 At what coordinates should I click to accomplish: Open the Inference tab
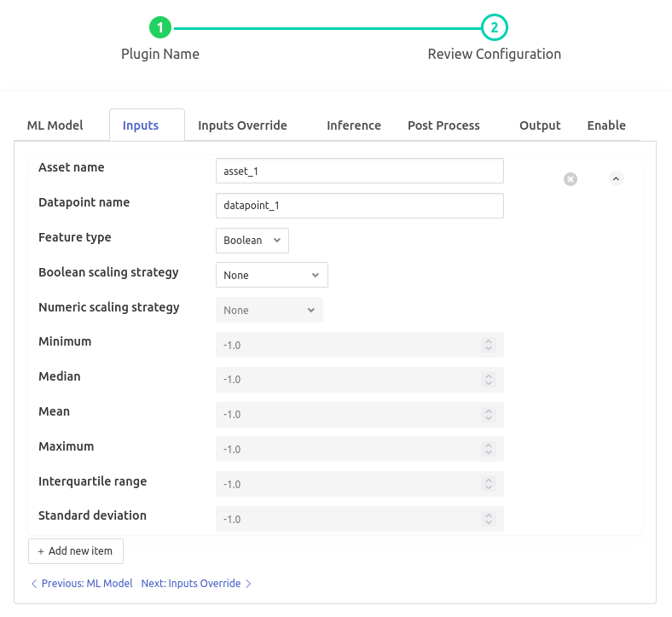(353, 125)
